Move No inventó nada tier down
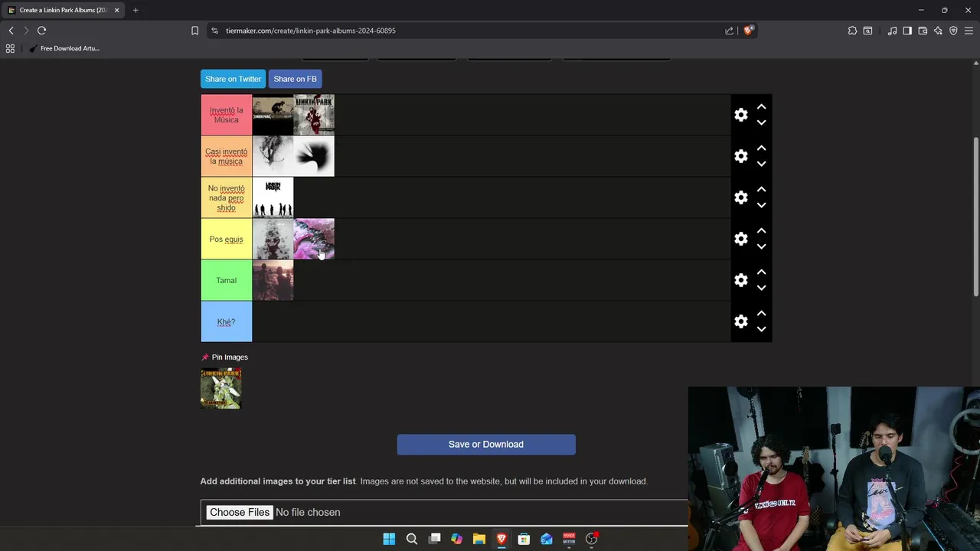Viewport: 980px width, 551px height. click(761, 205)
